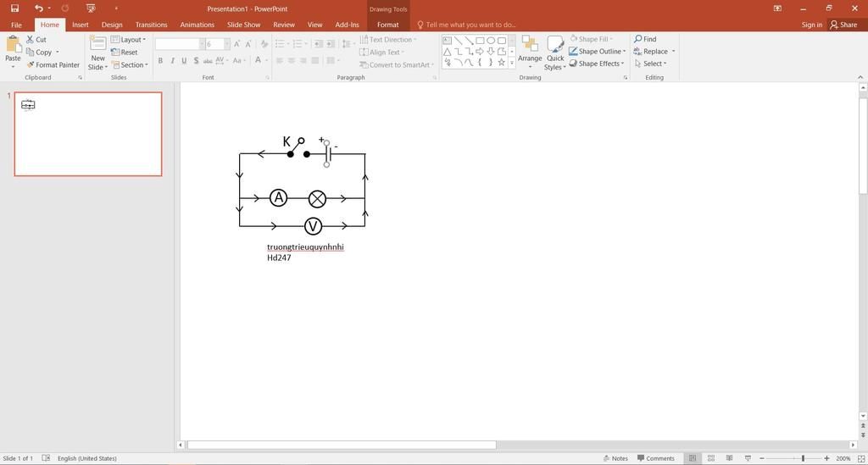The image size is (868, 465).
Task: Click Find in Editing group
Action: tap(645, 39)
